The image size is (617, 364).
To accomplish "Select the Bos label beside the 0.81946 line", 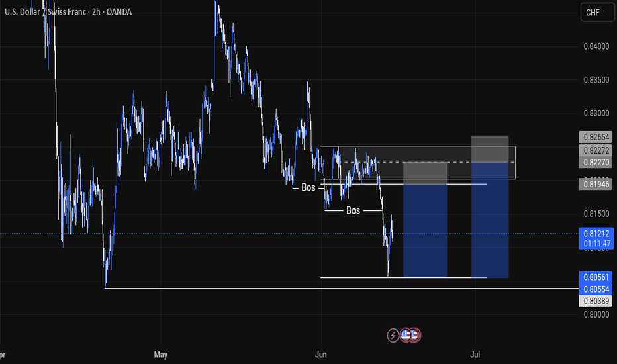I will click(x=308, y=187).
